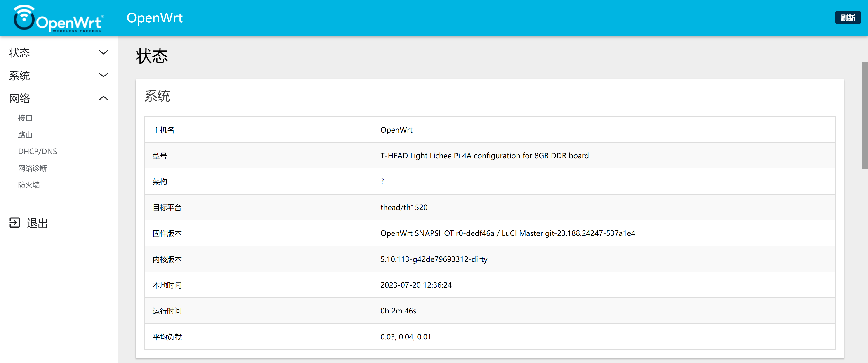Click the 主机名 row label
The height and width of the screenshot is (363, 868).
(163, 130)
